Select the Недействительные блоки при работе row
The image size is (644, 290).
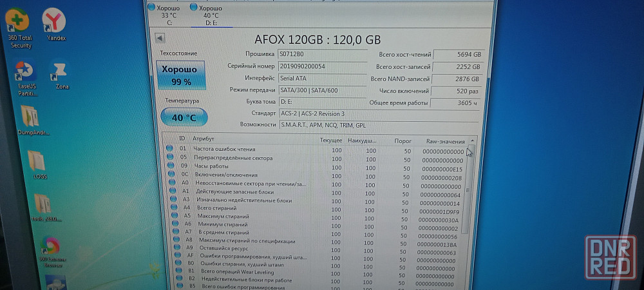tap(315, 280)
